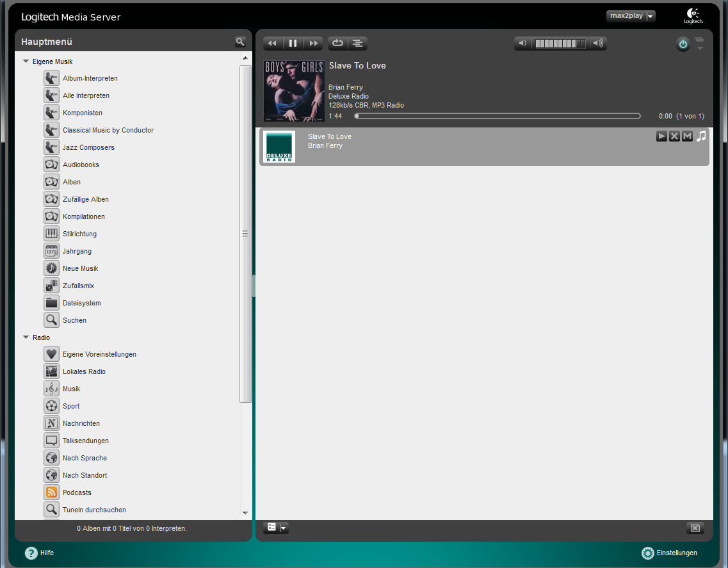
Task: Open the Podcasts RSS icon
Action: pyautogui.click(x=51, y=492)
